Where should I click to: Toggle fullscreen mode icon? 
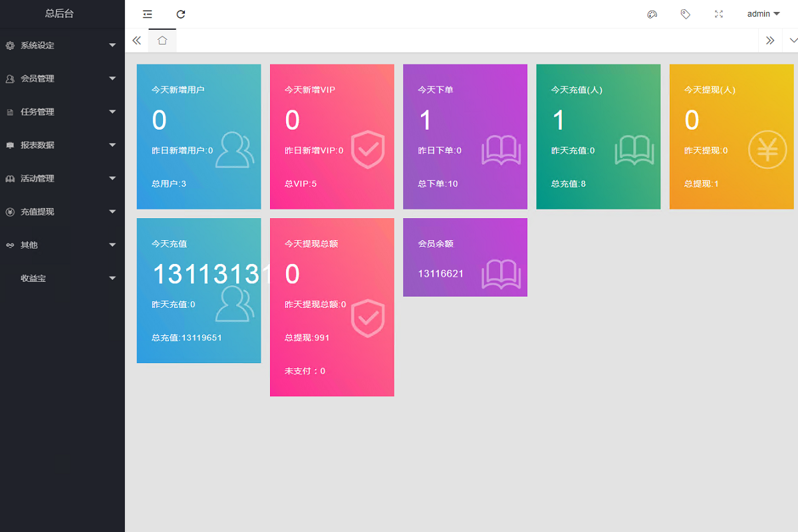pos(719,14)
